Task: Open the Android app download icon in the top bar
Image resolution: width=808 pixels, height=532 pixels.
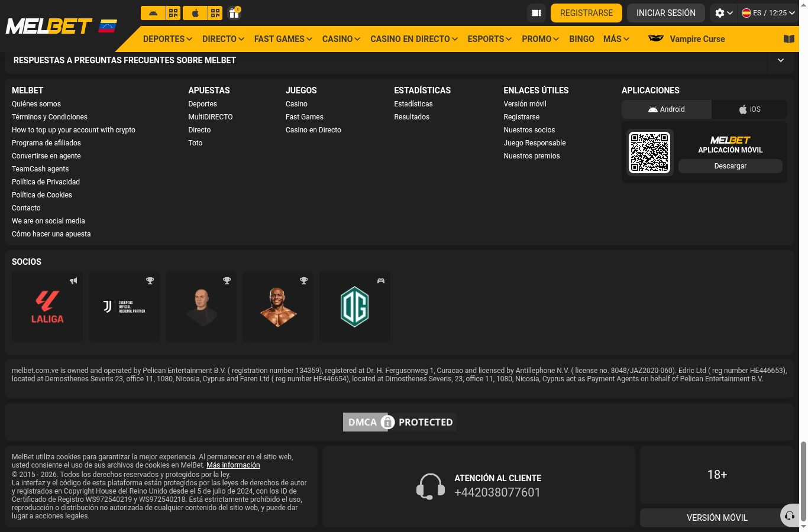Action: [x=153, y=12]
